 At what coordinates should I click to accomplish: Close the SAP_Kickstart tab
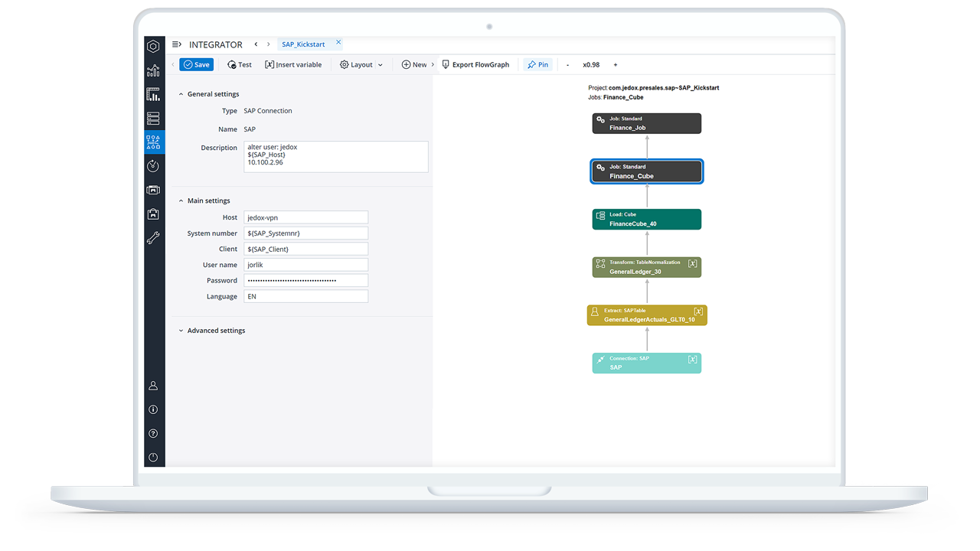tap(338, 42)
